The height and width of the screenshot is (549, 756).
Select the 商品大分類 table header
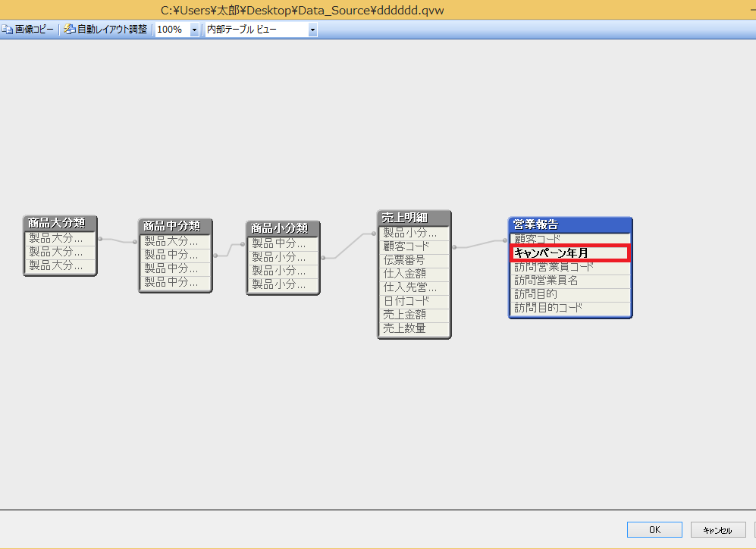coord(60,223)
